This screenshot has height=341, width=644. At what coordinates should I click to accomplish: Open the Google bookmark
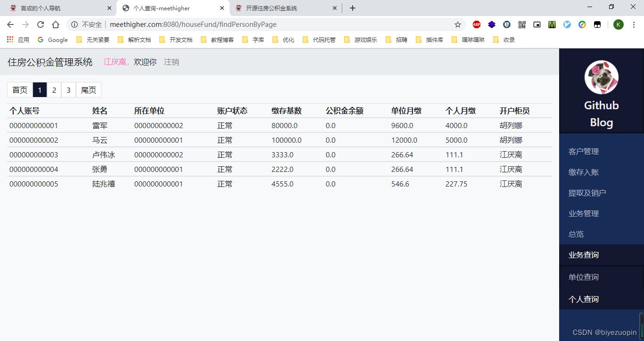(x=53, y=40)
